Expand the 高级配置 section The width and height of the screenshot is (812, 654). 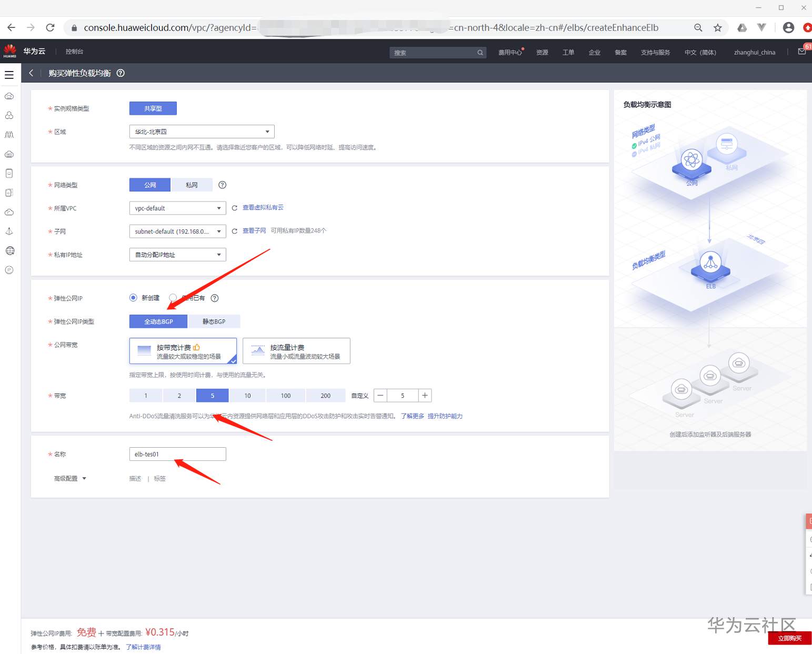coord(70,478)
